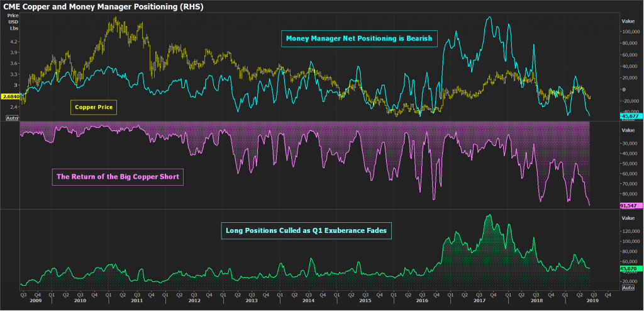Select the 2012 year label on the time axis
Screen dimensions: 644x311
pos(194,301)
